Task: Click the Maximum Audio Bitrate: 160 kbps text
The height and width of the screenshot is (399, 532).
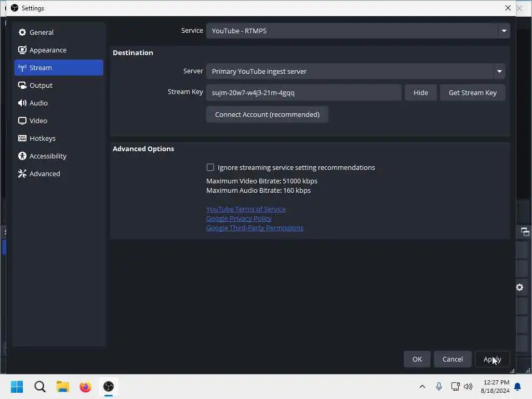Action: point(259,190)
